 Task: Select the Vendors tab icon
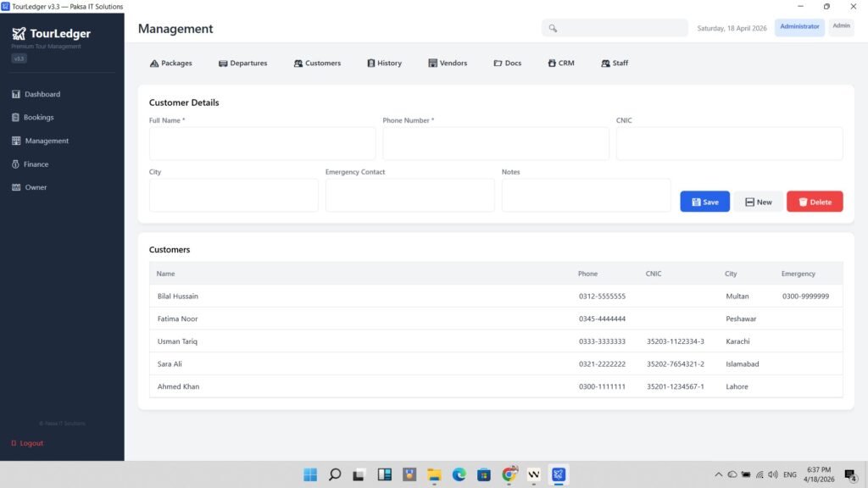tap(432, 64)
